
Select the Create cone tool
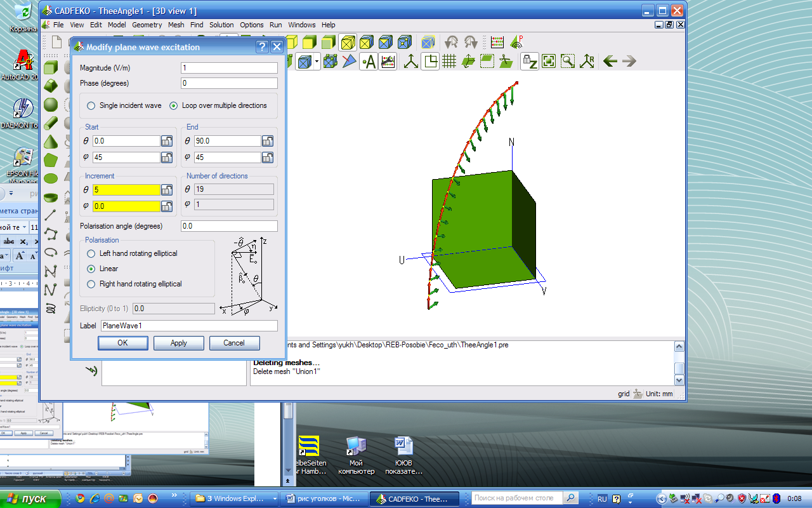51,141
